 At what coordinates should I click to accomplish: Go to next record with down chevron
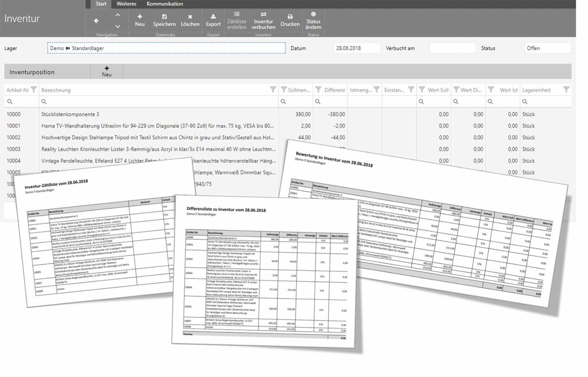coord(118,26)
